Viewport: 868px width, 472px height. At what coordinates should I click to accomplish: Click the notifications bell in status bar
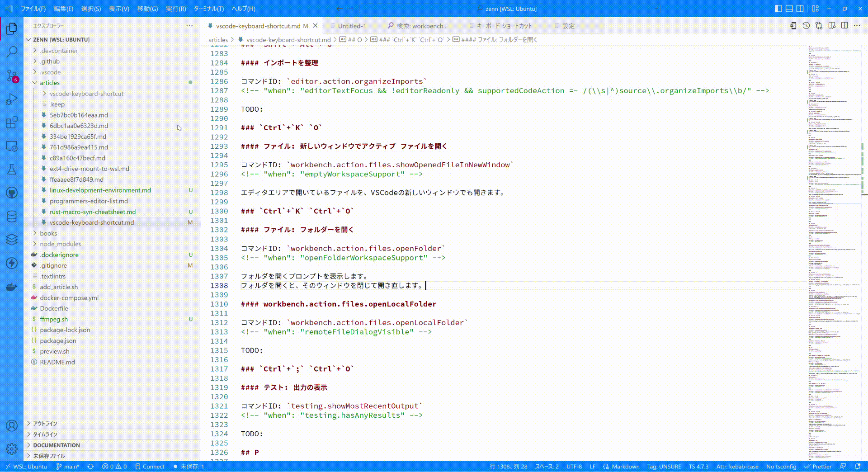pos(858,467)
